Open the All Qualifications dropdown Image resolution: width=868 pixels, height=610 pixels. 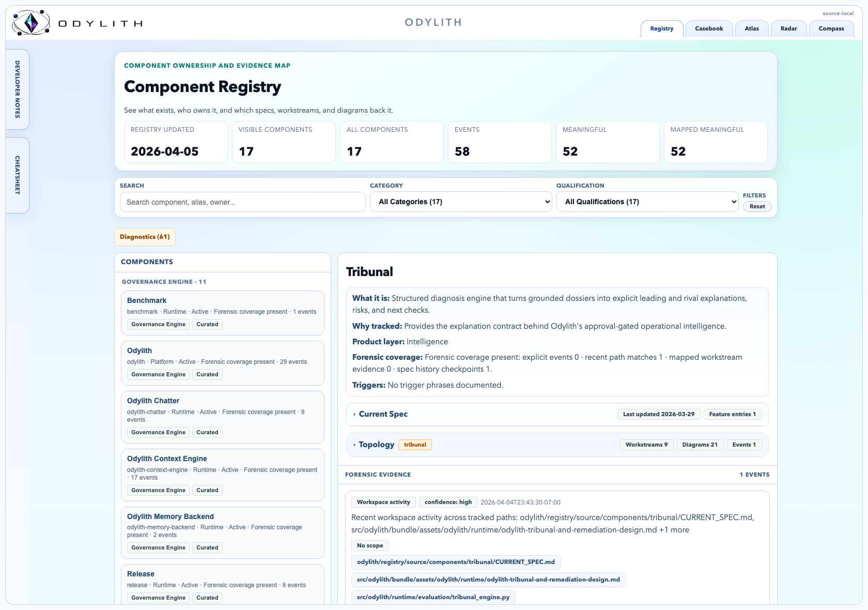click(x=647, y=202)
